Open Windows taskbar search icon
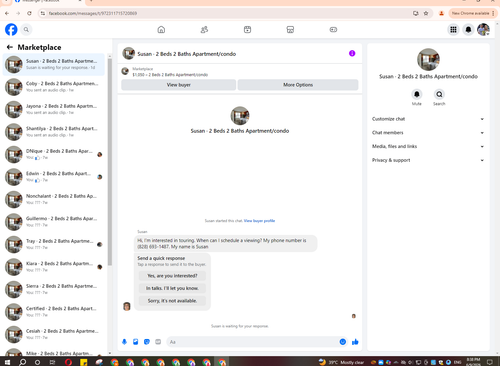 22,362
